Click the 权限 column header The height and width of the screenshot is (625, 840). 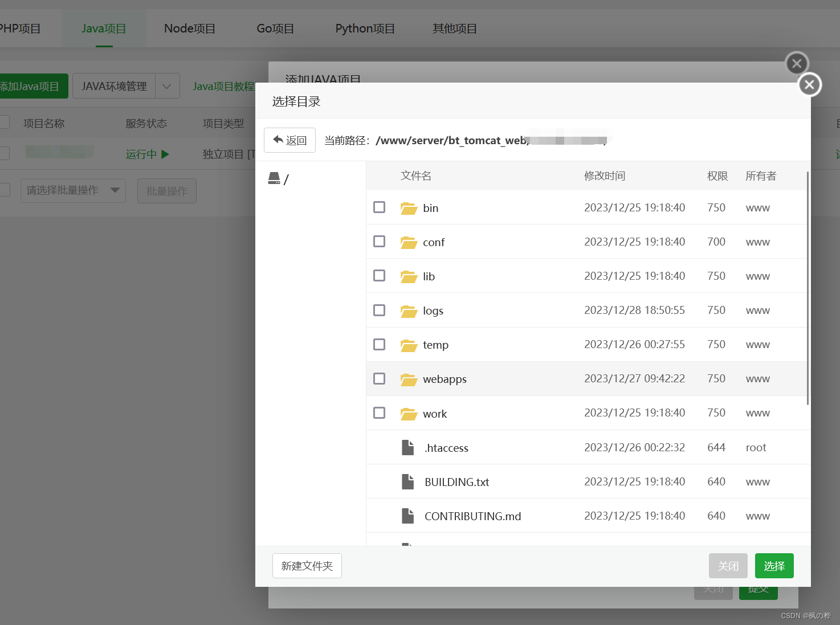tap(717, 175)
